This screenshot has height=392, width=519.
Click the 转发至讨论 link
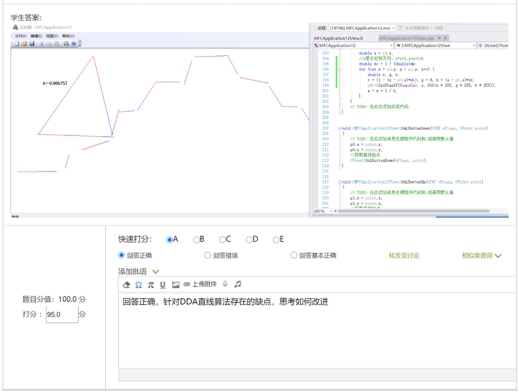coord(404,256)
